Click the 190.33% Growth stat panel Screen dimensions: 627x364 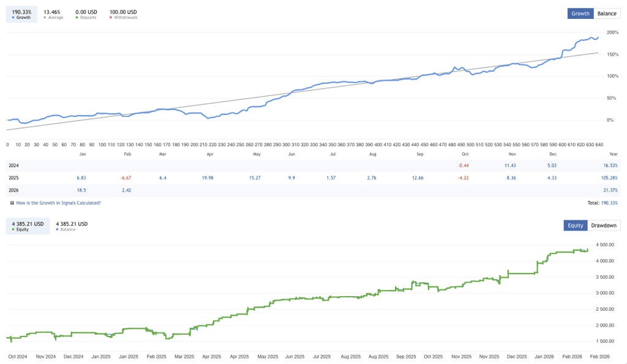point(21,13)
